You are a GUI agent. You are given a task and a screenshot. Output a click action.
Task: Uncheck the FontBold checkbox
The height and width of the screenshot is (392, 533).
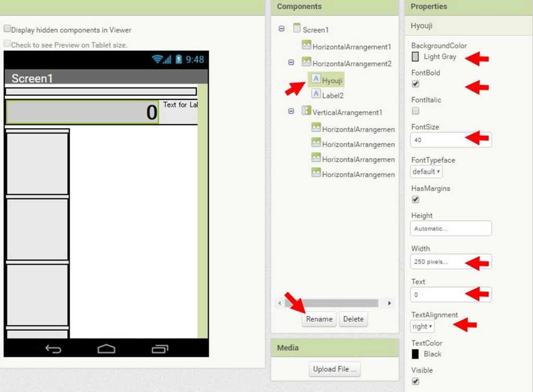(x=415, y=84)
